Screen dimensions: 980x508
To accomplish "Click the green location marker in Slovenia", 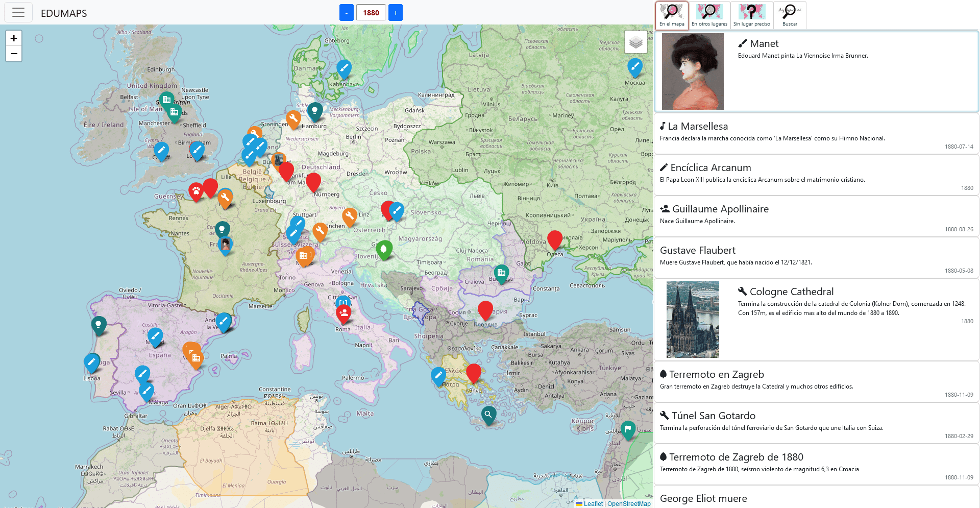I will [x=384, y=249].
